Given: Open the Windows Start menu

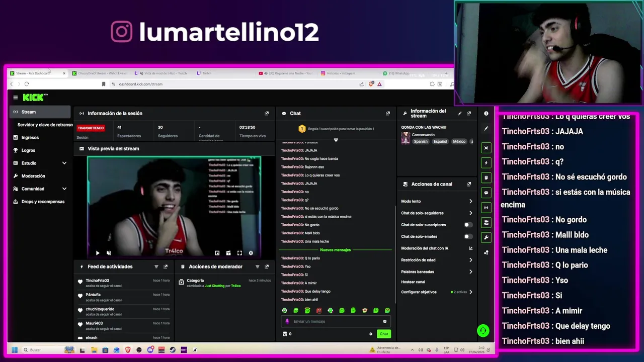Looking at the screenshot, I should pyautogui.click(x=15, y=350).
